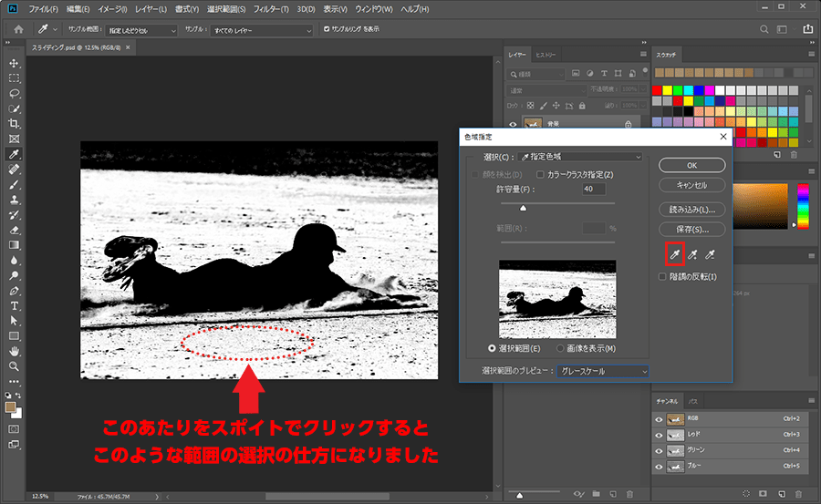This screenshot has height=504, width=821.
Task: Select the 画像を表示 radio button
Action: pyautogui.click(x=561, y=348)
